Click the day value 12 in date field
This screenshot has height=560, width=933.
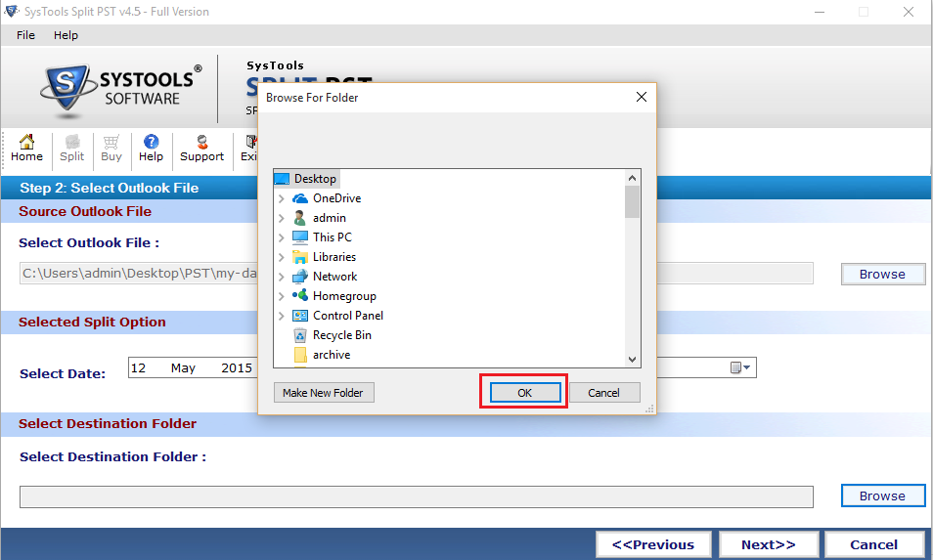tap(138, 368)
